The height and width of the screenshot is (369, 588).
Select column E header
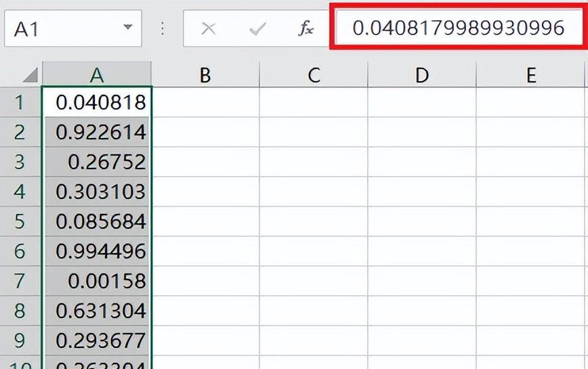tap(530, 74)
